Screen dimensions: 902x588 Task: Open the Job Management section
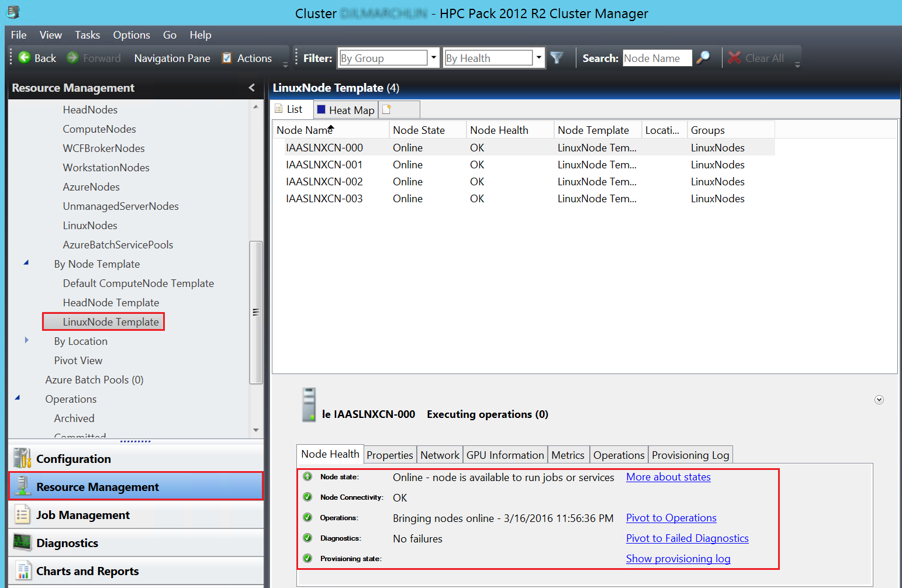tap(136, 515)
